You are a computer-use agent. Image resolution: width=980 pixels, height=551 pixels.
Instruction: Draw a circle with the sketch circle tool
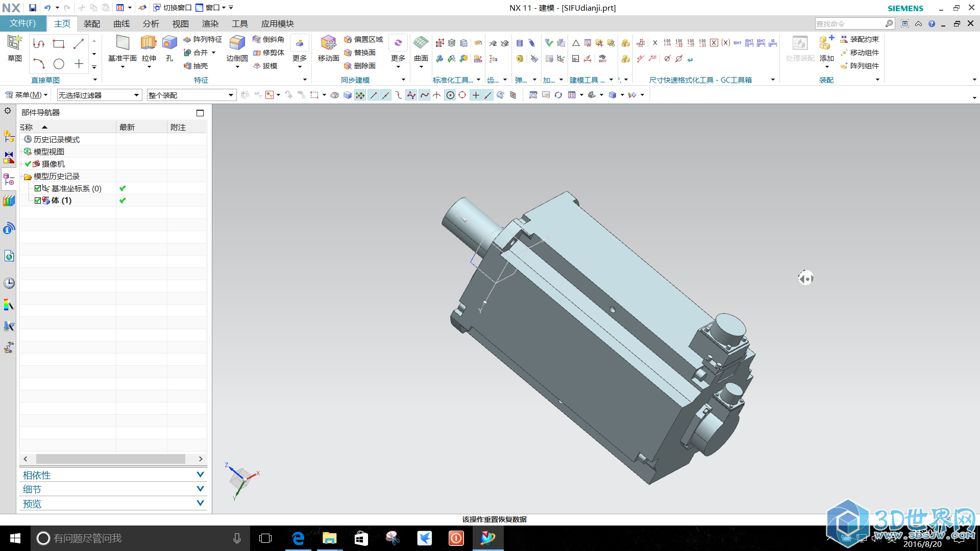59,64
